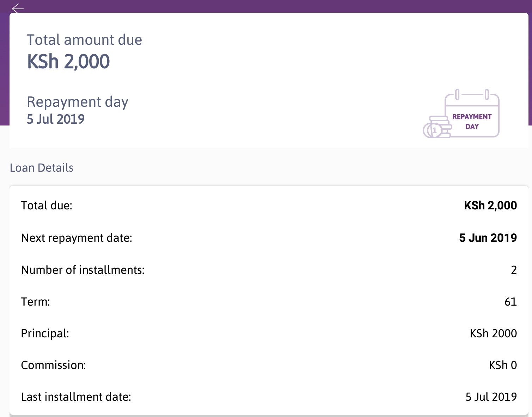Click the coin stack icon beside the calendar

437,128
